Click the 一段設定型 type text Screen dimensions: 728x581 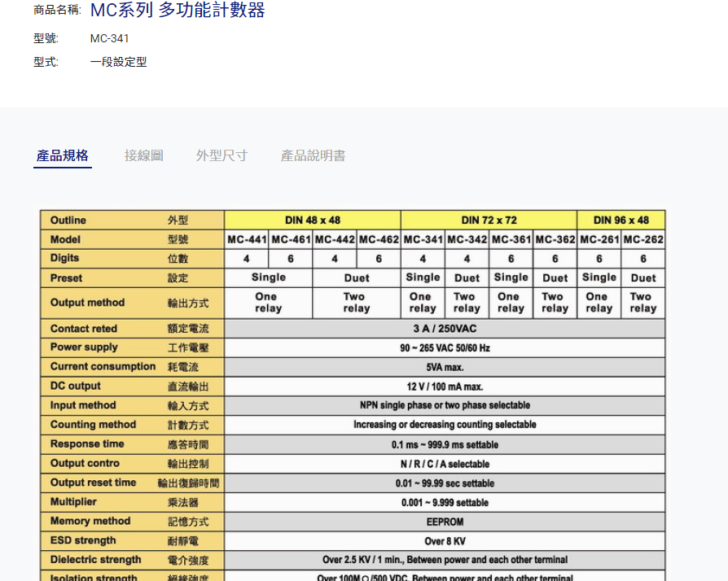pos(118,62)
